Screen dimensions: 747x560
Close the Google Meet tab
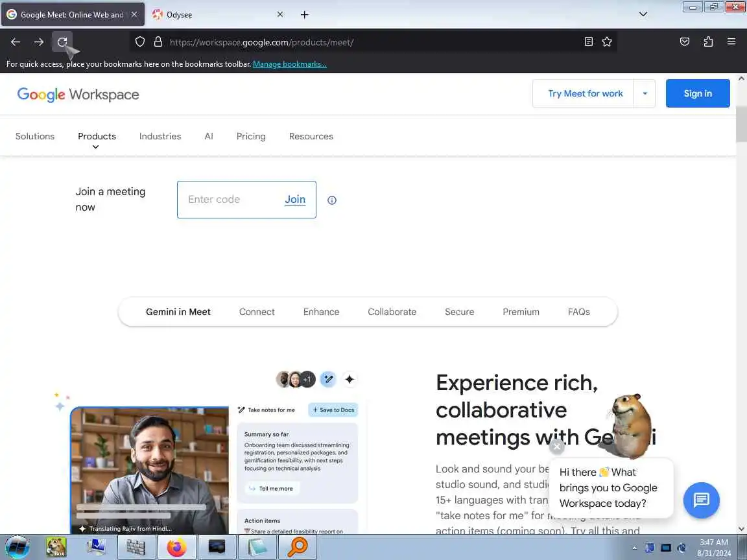click(x=134, y=15)
